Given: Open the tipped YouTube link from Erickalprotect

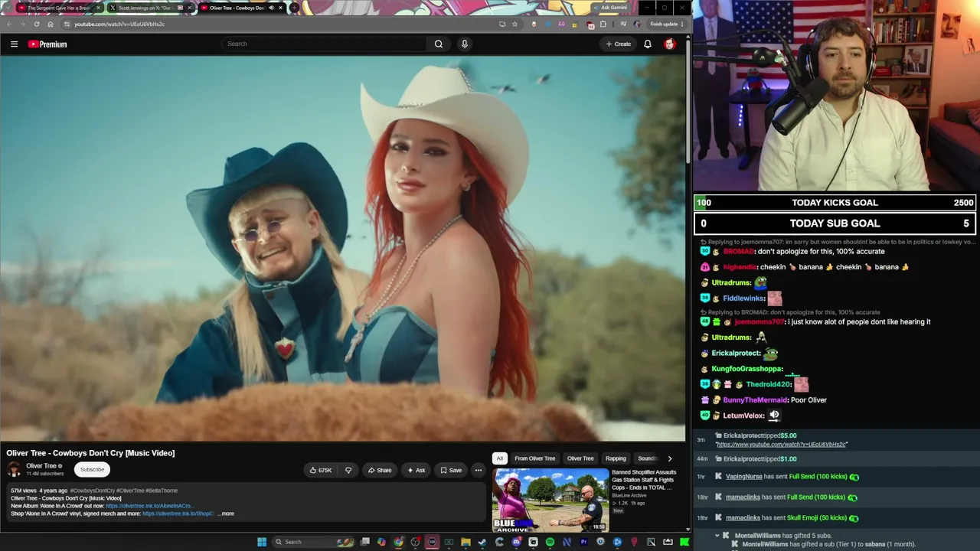Looking at the screenshot, I should click(781, 445).
